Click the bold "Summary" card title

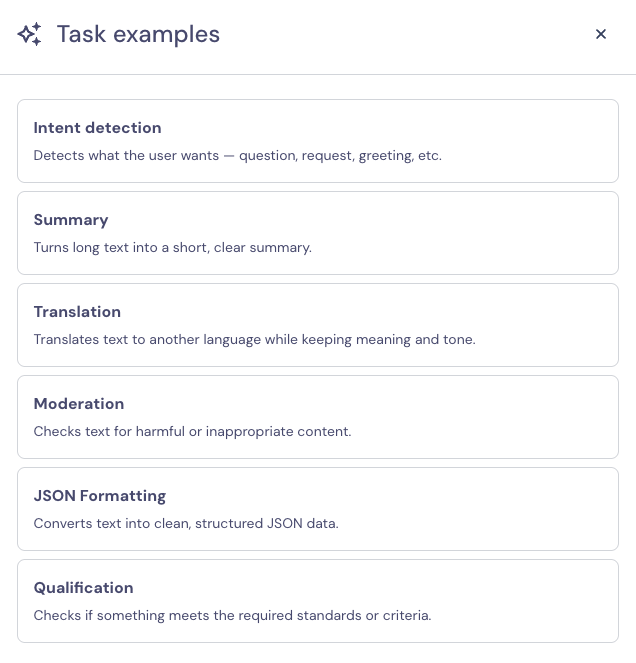tap(71, 220)
